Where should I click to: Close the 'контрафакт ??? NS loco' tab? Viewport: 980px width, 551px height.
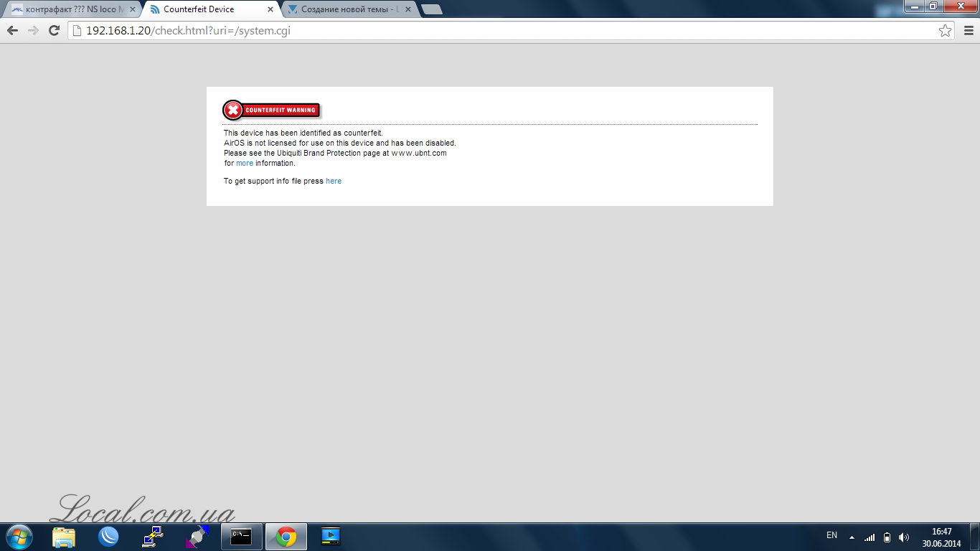133,9
